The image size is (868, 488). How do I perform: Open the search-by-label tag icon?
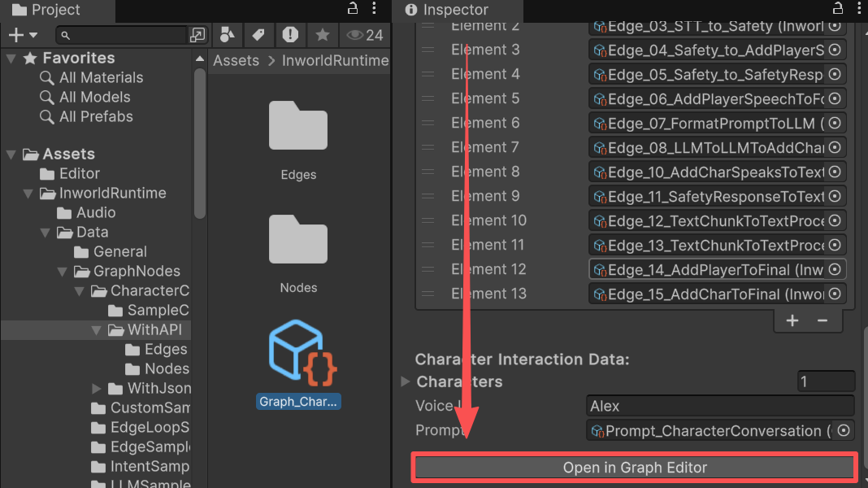pos(258,35)
